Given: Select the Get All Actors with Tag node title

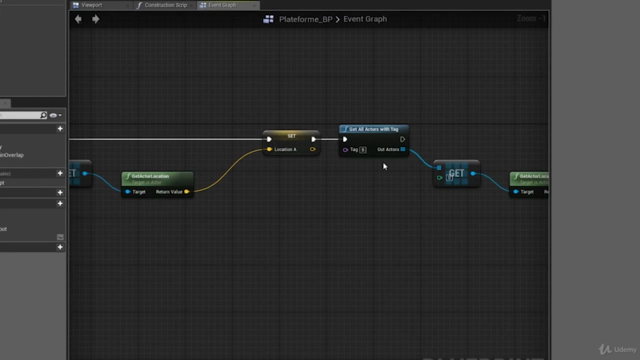Looking at the screenshot, I should (x=373, y=129).
